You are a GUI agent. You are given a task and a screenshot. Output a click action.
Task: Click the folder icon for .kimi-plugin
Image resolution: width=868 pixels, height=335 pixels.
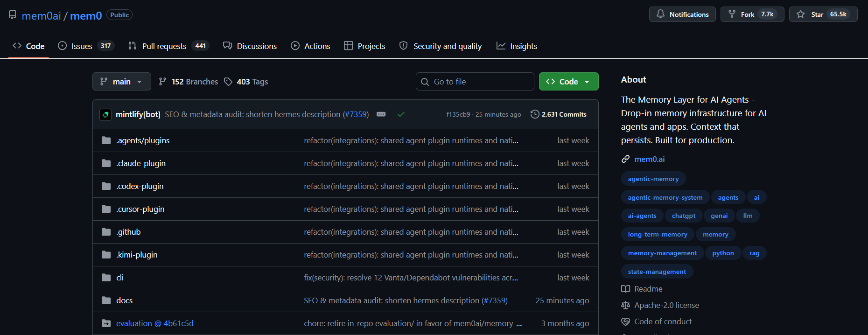point(106,255)
